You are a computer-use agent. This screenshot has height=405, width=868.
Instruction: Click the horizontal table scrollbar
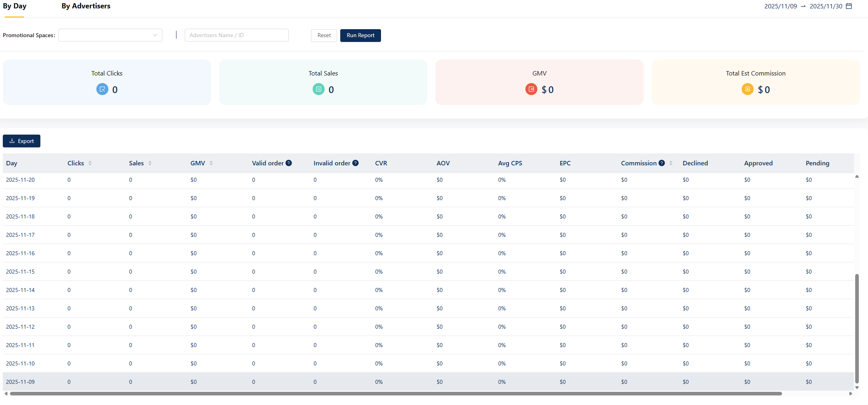point(396,393)
